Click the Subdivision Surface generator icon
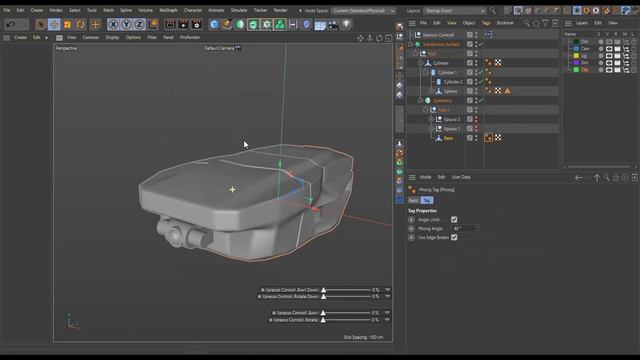This screenshot has height=360, width=640. [240, 24]
